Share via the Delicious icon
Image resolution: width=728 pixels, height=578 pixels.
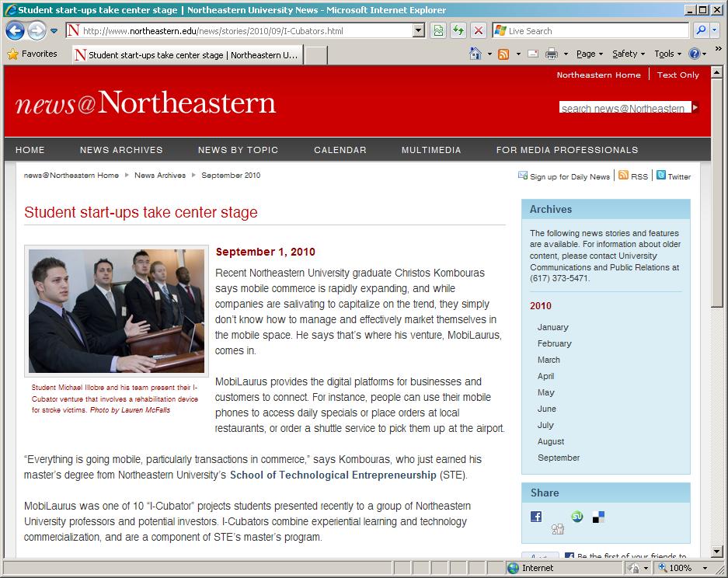598,517
